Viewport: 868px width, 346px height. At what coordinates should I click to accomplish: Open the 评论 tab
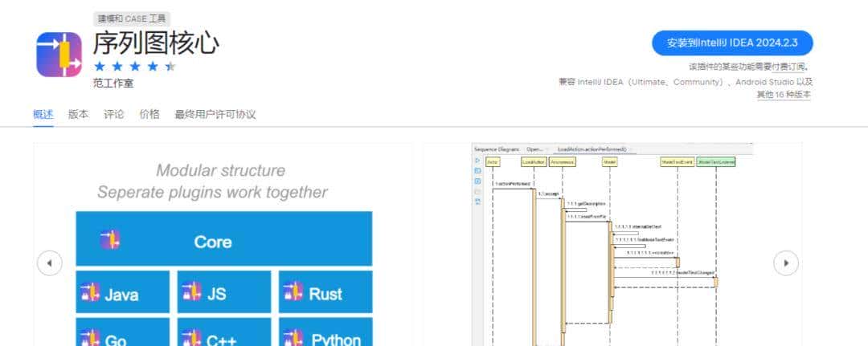click(114, 115)
